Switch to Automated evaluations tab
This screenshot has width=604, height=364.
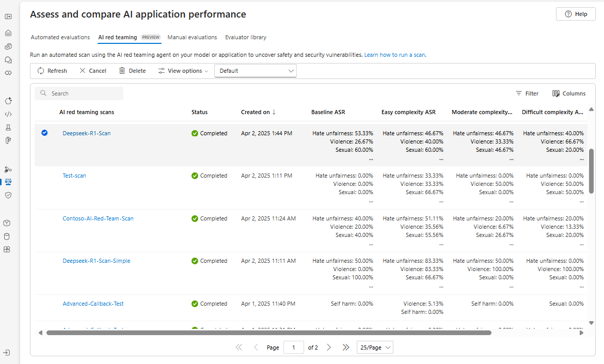[x=60, y=37]
